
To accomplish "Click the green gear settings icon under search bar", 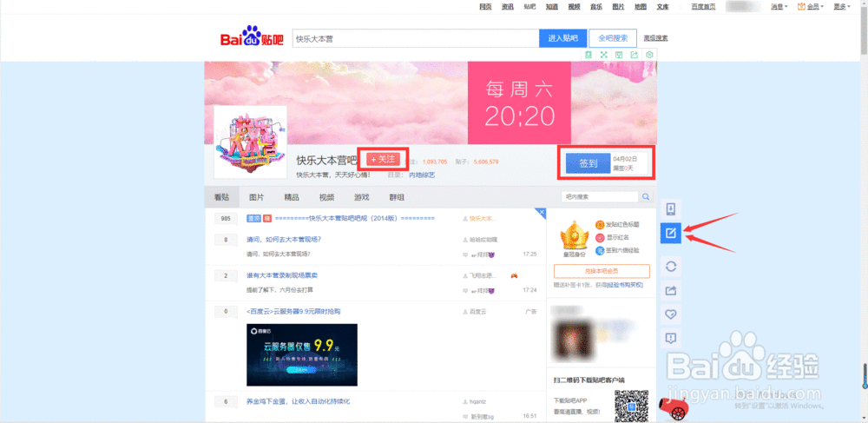I will 650,55.
